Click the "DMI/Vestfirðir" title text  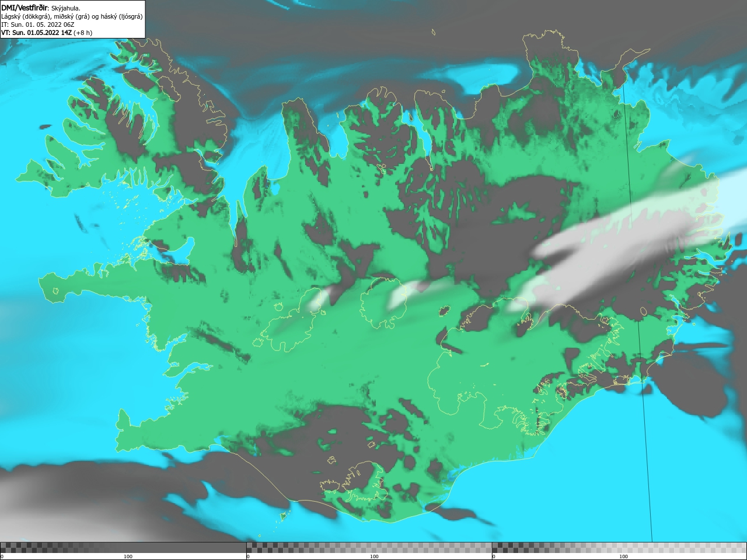[25, 8]
